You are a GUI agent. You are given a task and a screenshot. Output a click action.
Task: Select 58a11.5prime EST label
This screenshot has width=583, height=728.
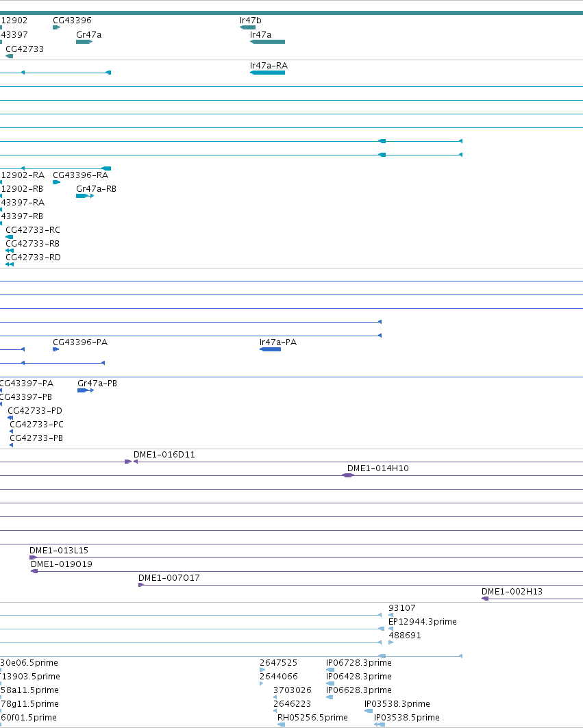tap(29, 690)
